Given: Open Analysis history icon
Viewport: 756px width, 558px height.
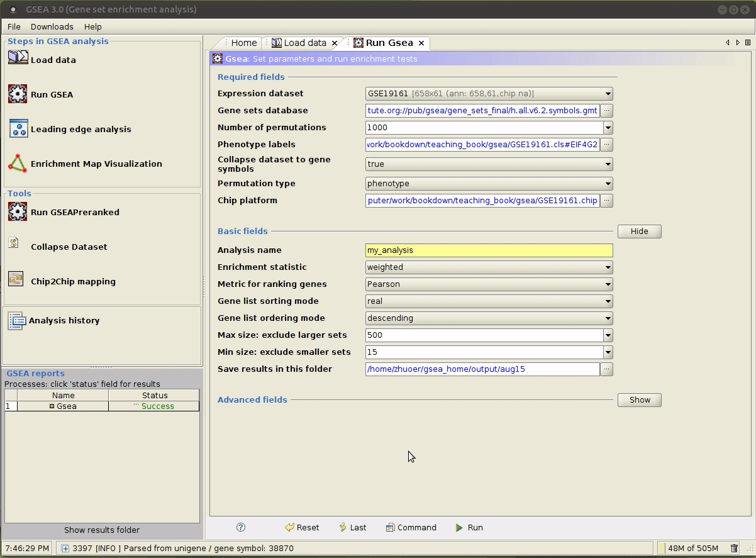Looking at the screenshot, I should (x=16, y=320).
